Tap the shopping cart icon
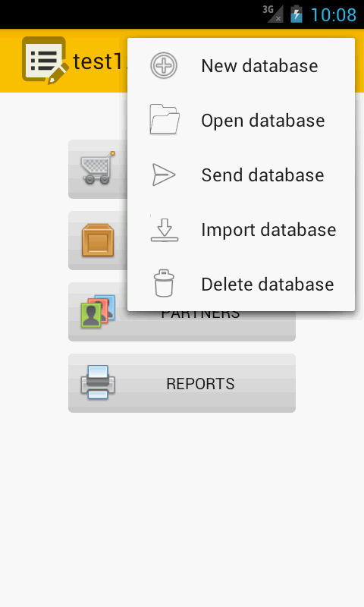 [98, 168]
